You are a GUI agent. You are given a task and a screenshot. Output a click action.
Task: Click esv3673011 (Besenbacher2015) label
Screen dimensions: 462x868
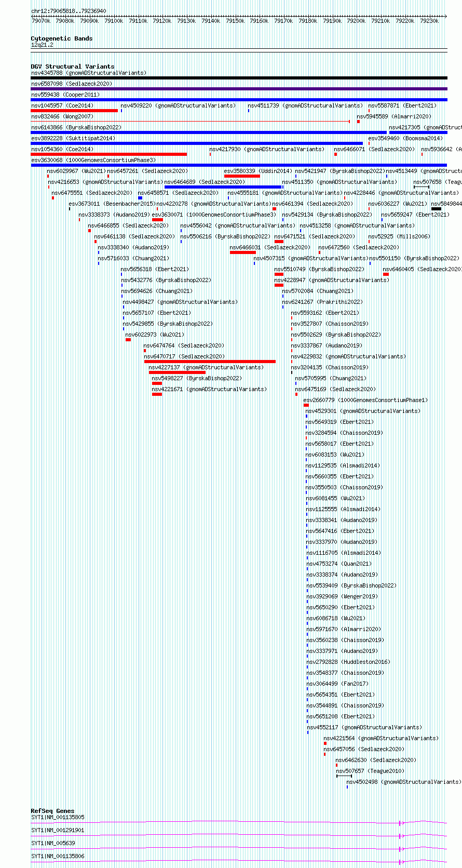pos(112,204)
